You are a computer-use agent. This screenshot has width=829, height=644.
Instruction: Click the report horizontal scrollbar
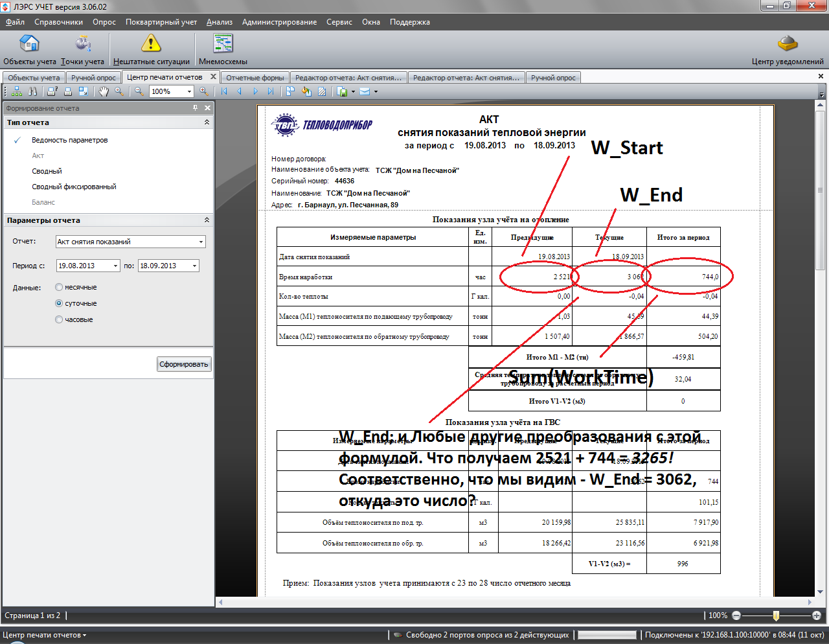coord(515,602)
